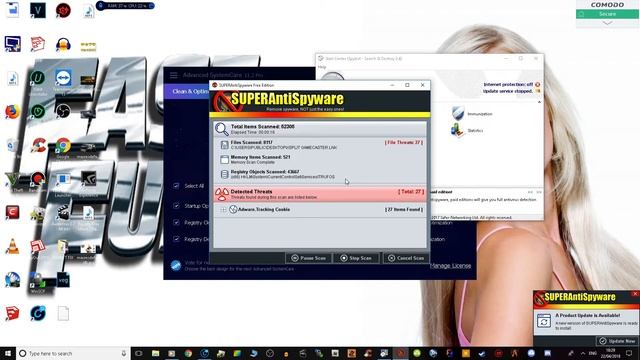Click the [File Threats: 27] text
This screenshot has height=360, width=640.
(404, 142)
